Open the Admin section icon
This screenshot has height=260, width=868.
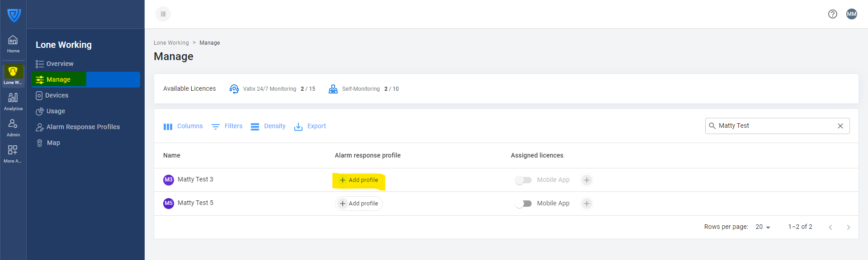pos(13,127)
